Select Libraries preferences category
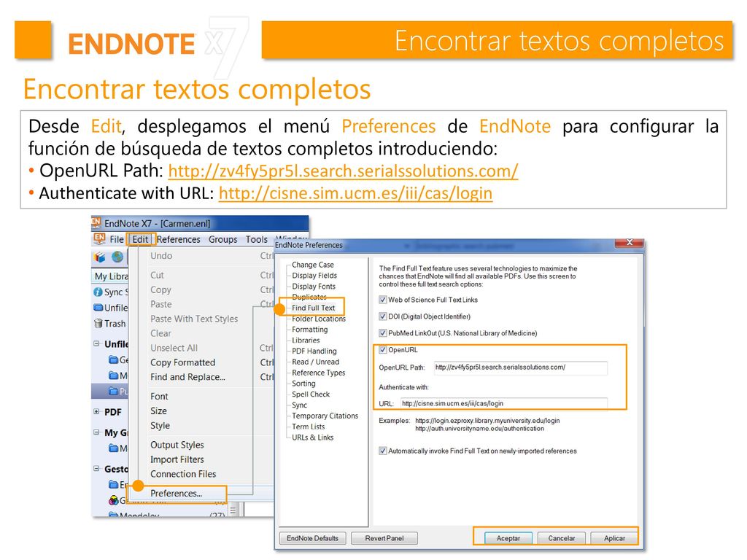The height and width of the screenshot is (560, 747). pos(306,341)
